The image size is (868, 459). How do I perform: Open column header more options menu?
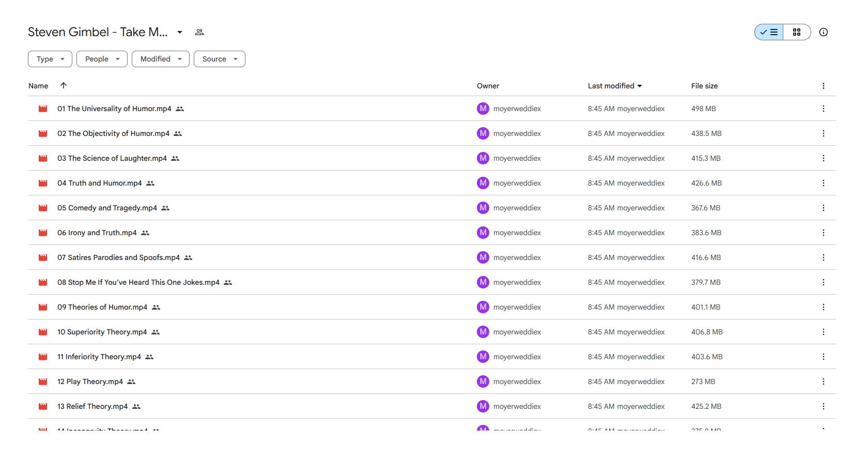(824, 86)
